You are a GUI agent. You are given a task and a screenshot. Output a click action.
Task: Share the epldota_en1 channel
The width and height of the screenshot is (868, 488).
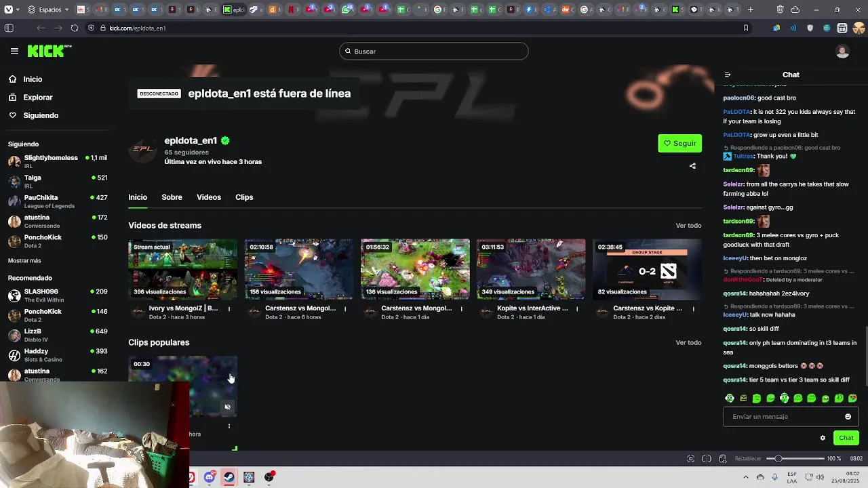692,165
